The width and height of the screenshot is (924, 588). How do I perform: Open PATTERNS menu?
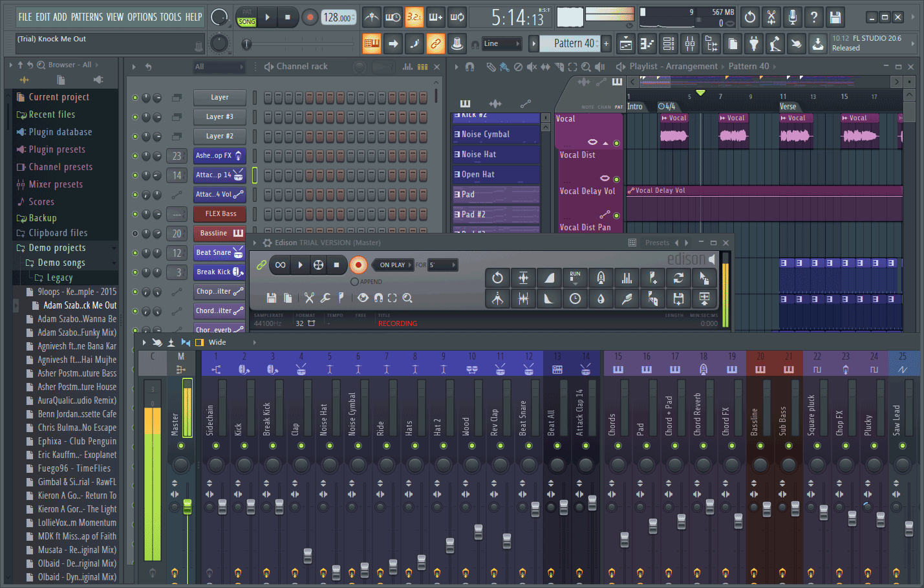87,17
